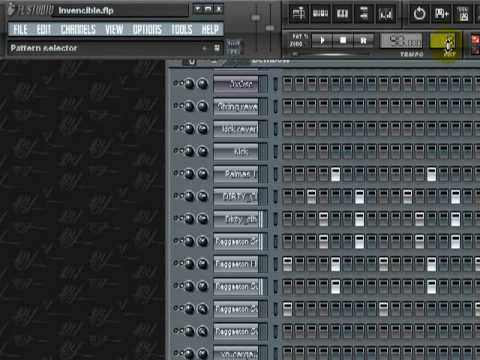Click the Reggaeton H channel pan knob
Image resolution: width=480 pixels, height=360 pixels.
pyautogui.click(x=189, y=264)
